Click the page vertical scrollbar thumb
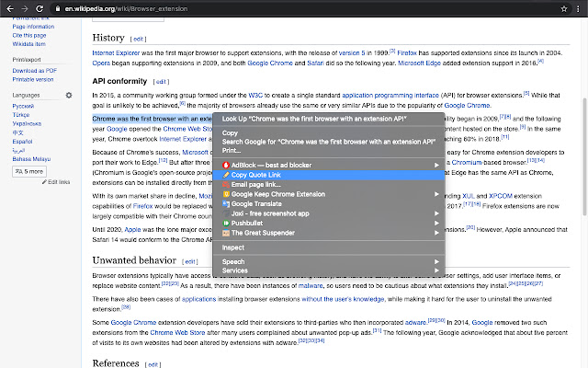Screen dimensions: 588x368 pos(584,156)
